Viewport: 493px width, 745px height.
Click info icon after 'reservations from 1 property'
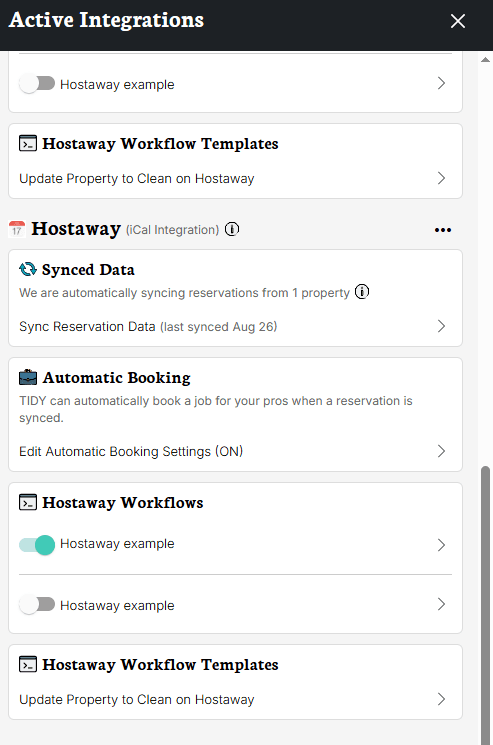(x=362, y=292)
